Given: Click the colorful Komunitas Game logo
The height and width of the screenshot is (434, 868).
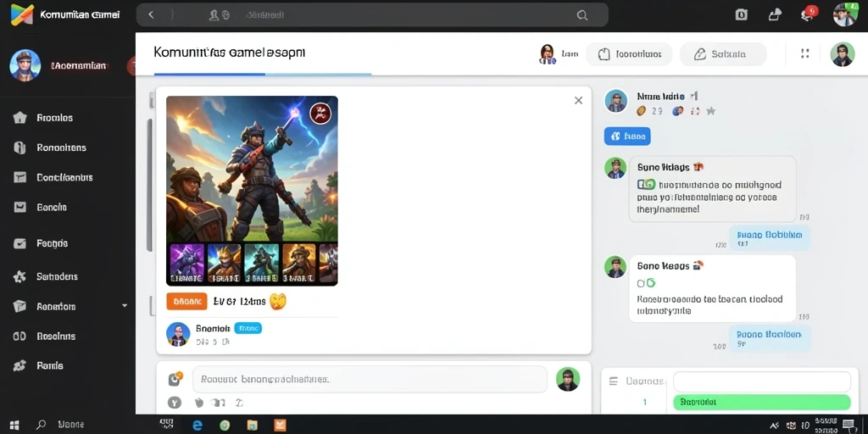Looking at the screenshot, I should (22, 15).
